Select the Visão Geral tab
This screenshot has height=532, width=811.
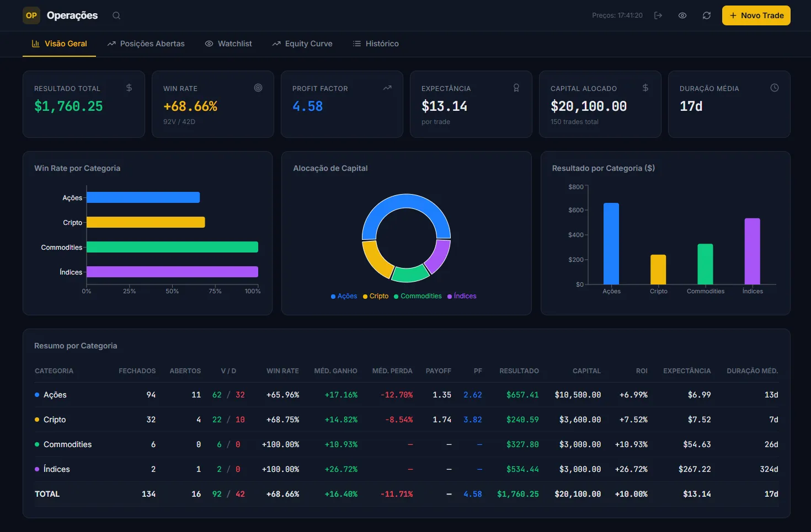60,44
